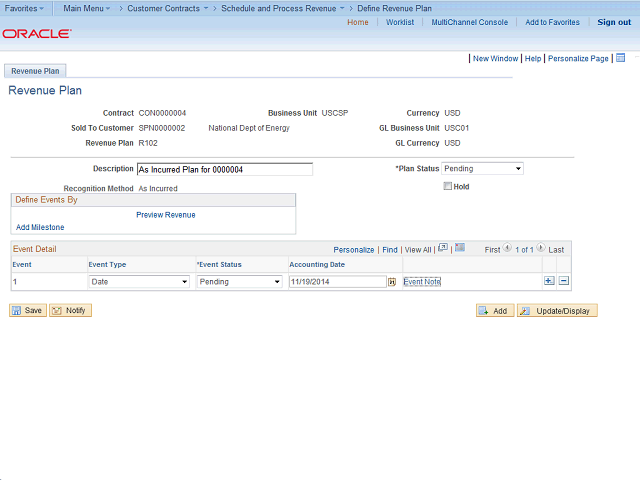Open the Worklist link

pyautogui.click(x=400, y=22)
